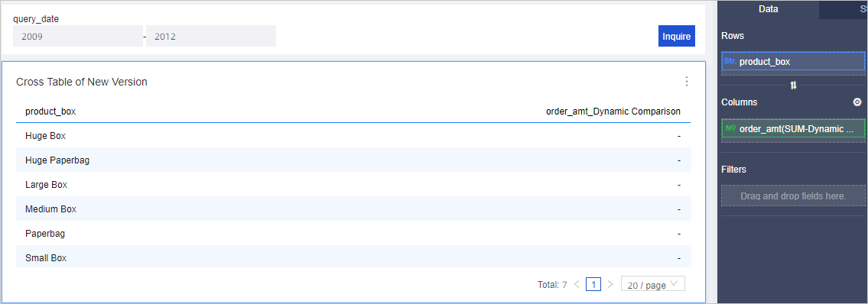Click the query_date start field showing 2009
The image size is (868, 304).
[x=77, y=37]
